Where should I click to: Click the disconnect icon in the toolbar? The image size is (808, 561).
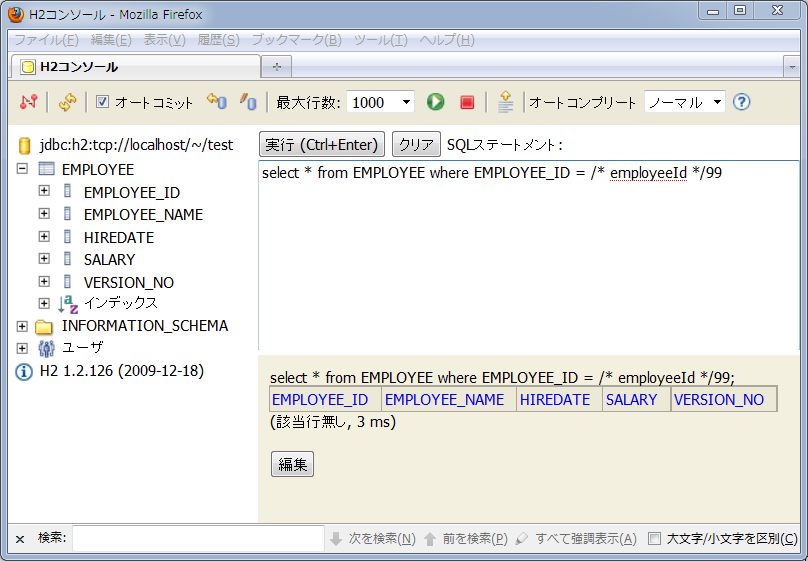[28, 102]
